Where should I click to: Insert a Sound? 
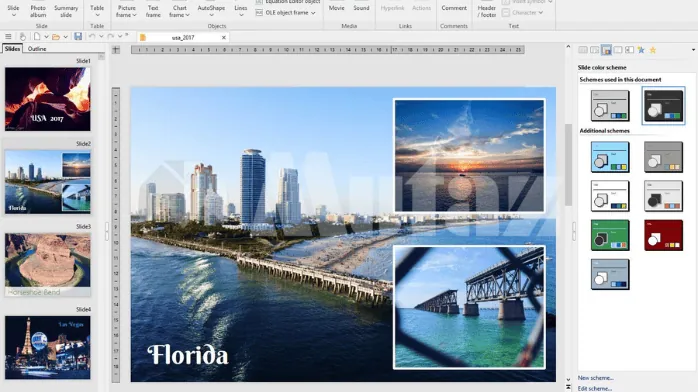coord(361,8)
